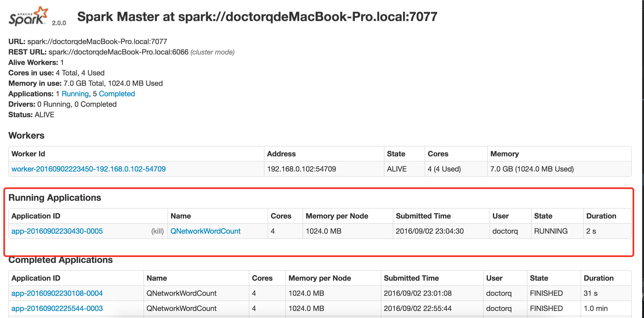Click the Apache Spark logo
The width and height of the screenshot is (644, 318).
click(28, 16)
